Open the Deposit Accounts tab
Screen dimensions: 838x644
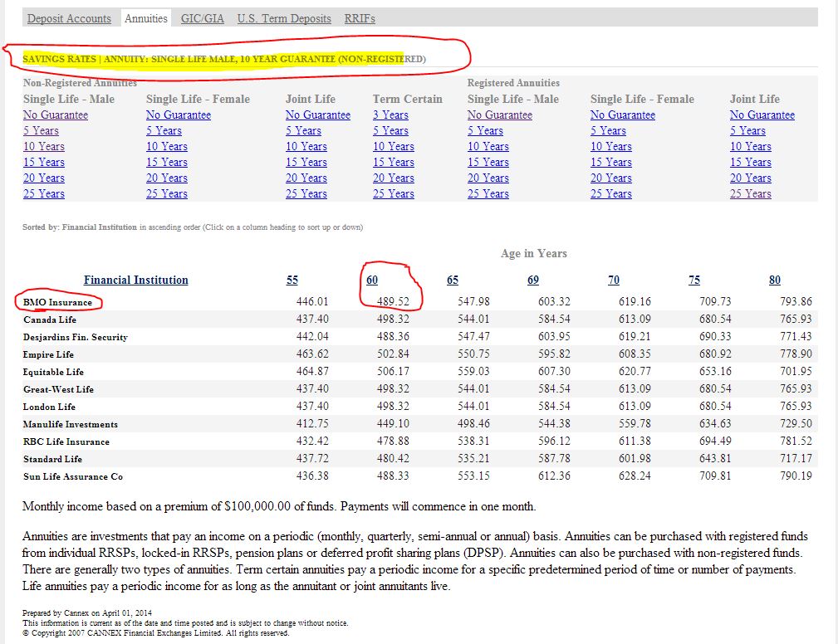click(69, 18)
